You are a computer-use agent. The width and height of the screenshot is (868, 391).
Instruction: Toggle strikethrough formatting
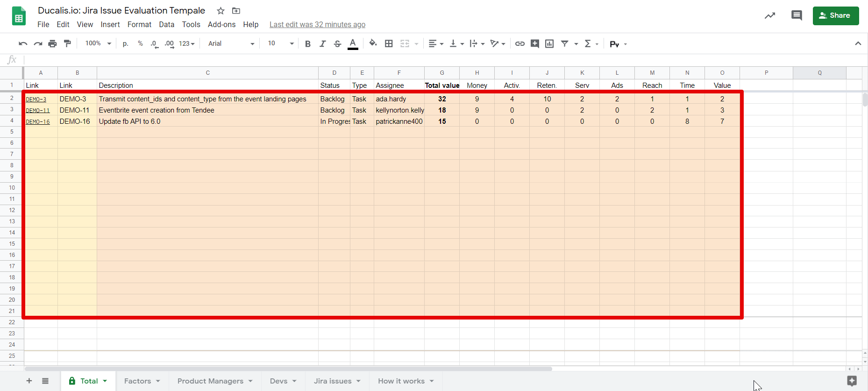(x=337, y=43)
